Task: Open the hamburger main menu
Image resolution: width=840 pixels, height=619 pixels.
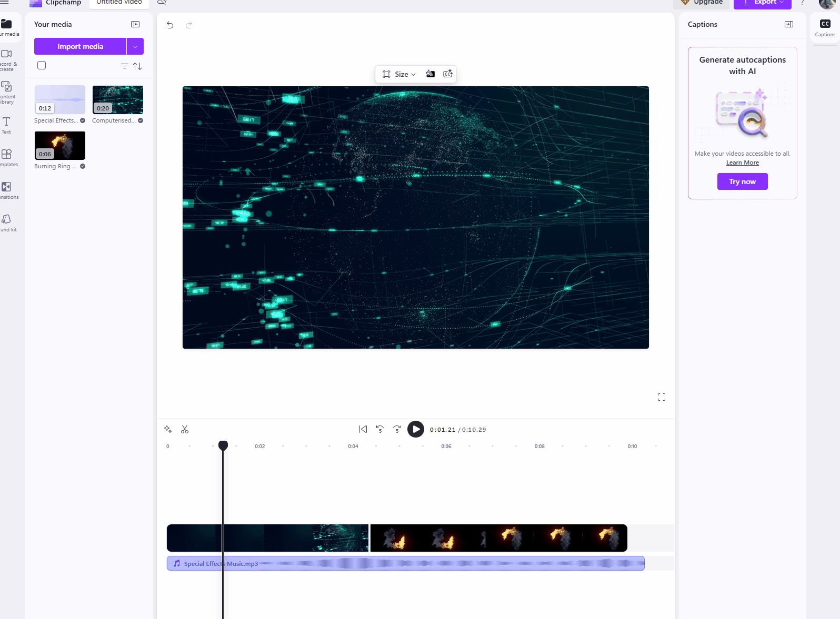Action: 5,2
